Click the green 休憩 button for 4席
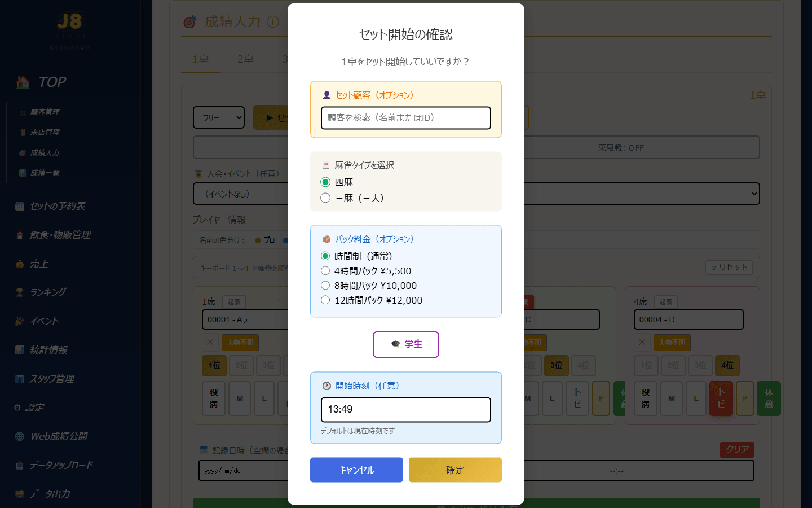The width and height of the screenshot is (812, 508). pyautogui.click(x=769, y=398)
